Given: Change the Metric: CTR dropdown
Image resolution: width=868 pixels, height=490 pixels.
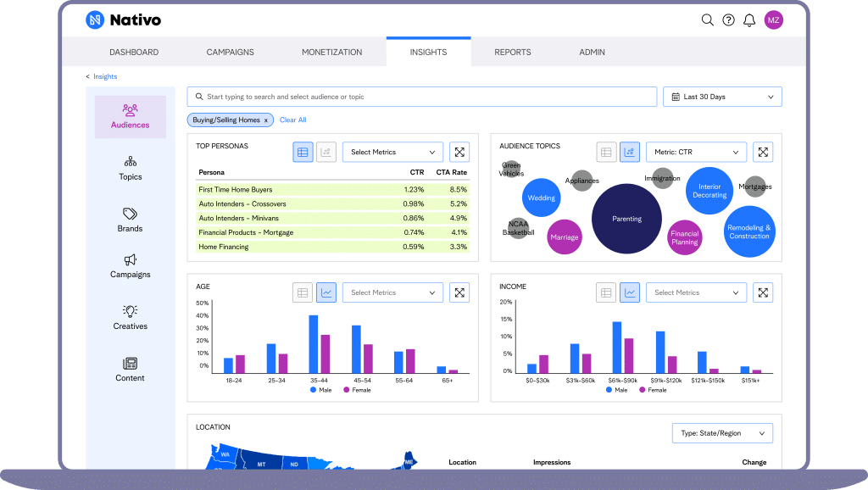Looking at the screenshot, I should pyautogui.click(x=696, y=152).
